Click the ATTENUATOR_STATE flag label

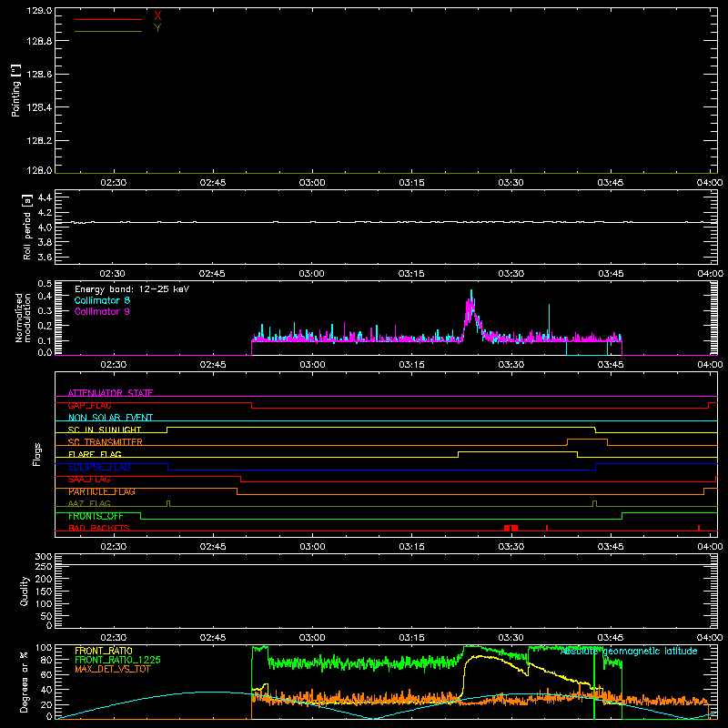(110, 393)
